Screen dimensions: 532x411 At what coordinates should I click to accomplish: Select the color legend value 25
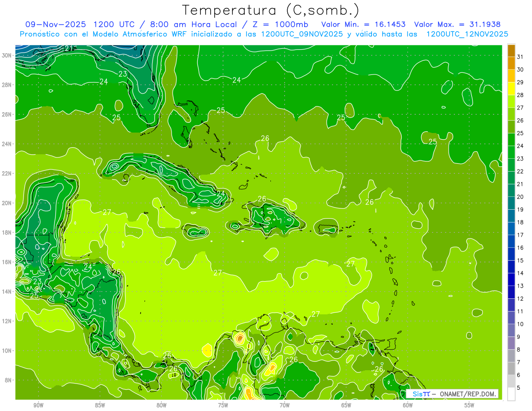(x=520, y=133)
